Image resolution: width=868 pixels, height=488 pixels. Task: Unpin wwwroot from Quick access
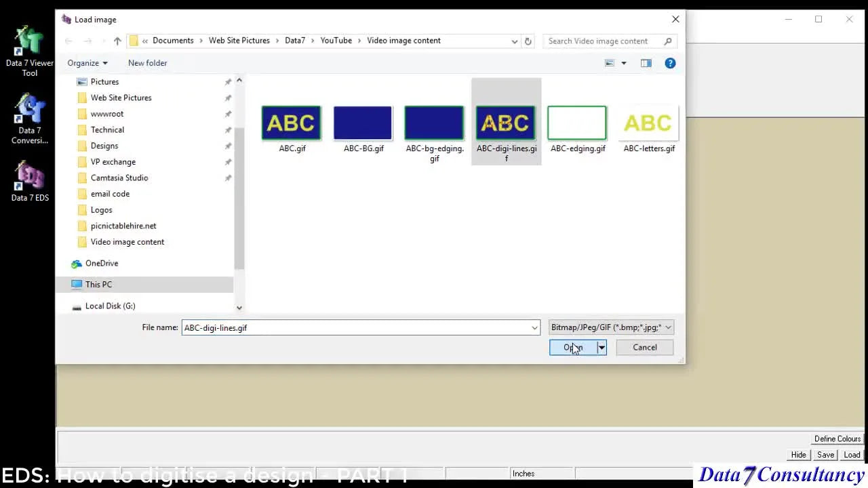point(228,113)
